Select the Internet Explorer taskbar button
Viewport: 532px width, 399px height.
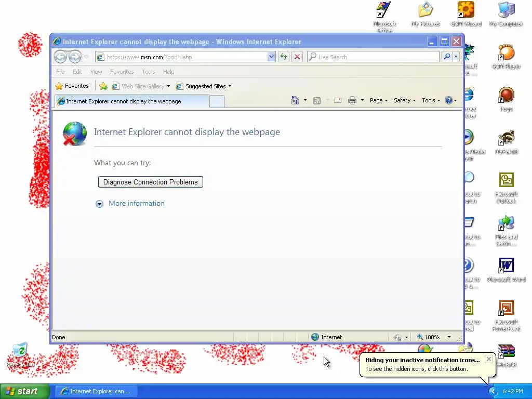click(97, 391)
